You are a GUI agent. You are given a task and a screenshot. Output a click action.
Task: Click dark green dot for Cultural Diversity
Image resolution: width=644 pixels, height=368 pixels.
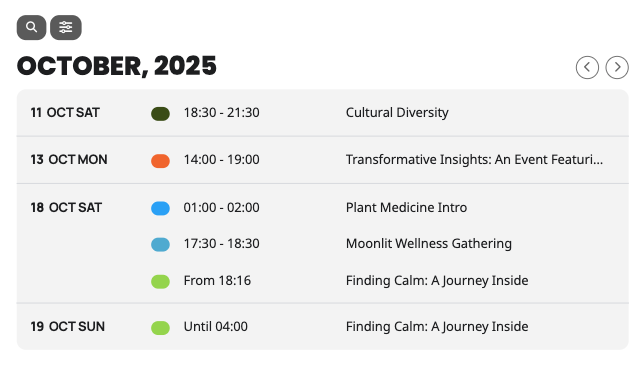pyautogui.click(x=160, y=114)
